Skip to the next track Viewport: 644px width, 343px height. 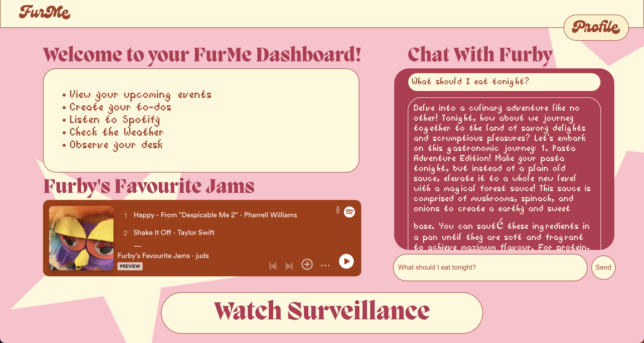pyautogui.click(x=289, y=266)
